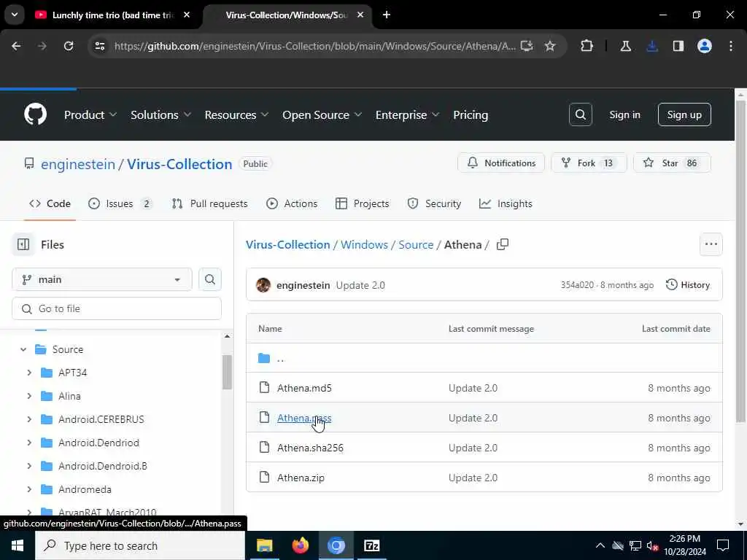This screenshot has height=560, width=747.
Task: Expand the Alina folder
Action: coord(29,396)
